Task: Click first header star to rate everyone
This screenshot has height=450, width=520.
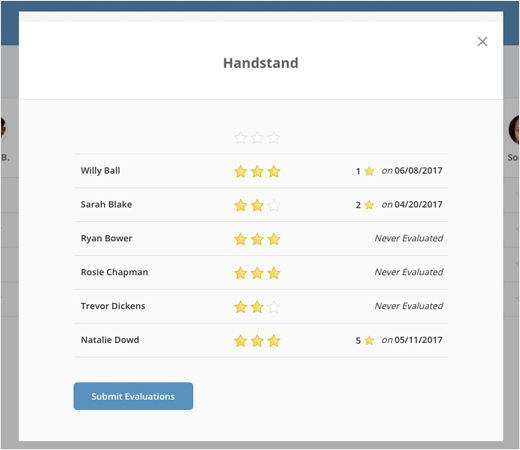Action: pyautogui.click(x=240, y=138)
